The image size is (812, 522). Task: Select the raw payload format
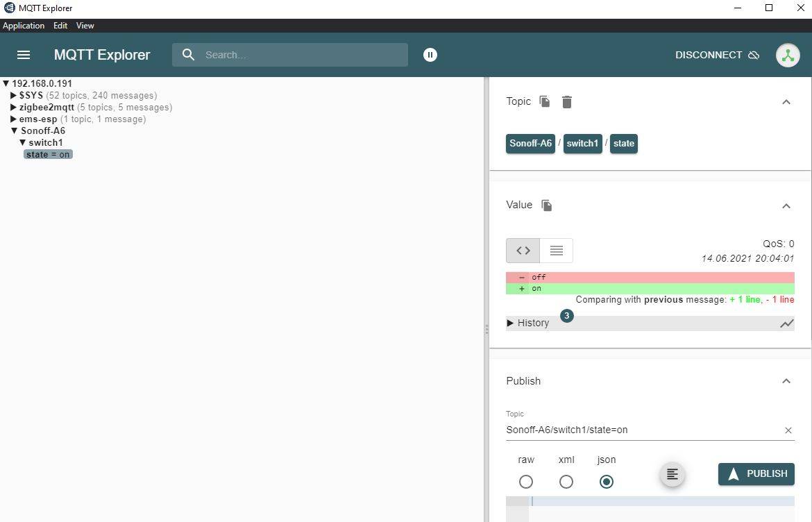coord(525,482)
